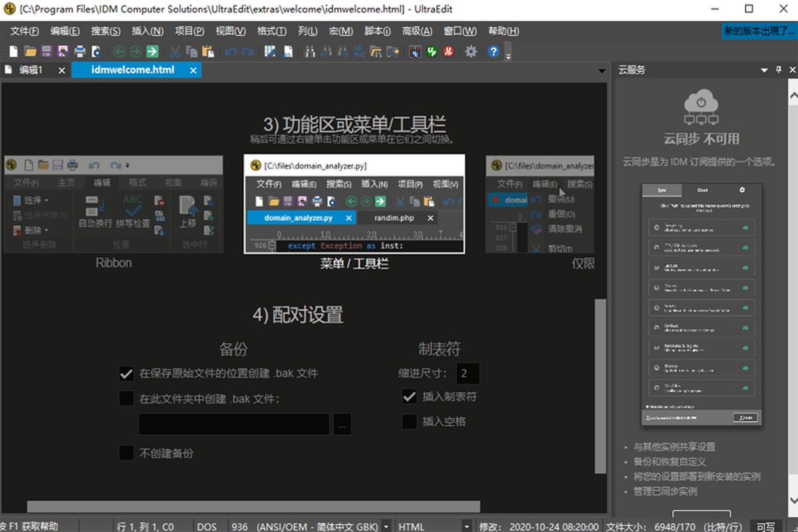
Task: Uncheck creating .bak files at original location
Action: [x=126, y=374]
